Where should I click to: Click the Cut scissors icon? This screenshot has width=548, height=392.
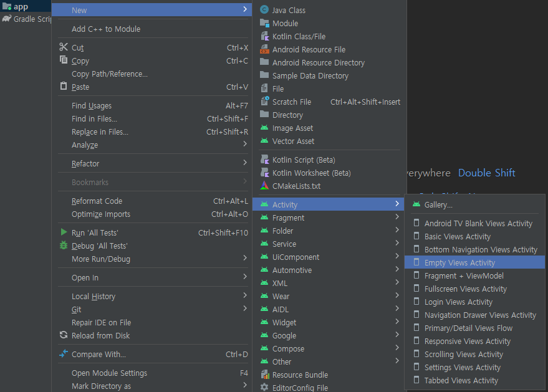tap(64, 47)
